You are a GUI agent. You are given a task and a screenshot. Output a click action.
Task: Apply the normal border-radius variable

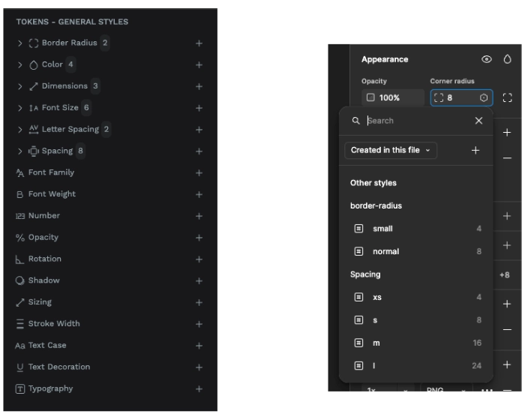click(x=416, y=251)
